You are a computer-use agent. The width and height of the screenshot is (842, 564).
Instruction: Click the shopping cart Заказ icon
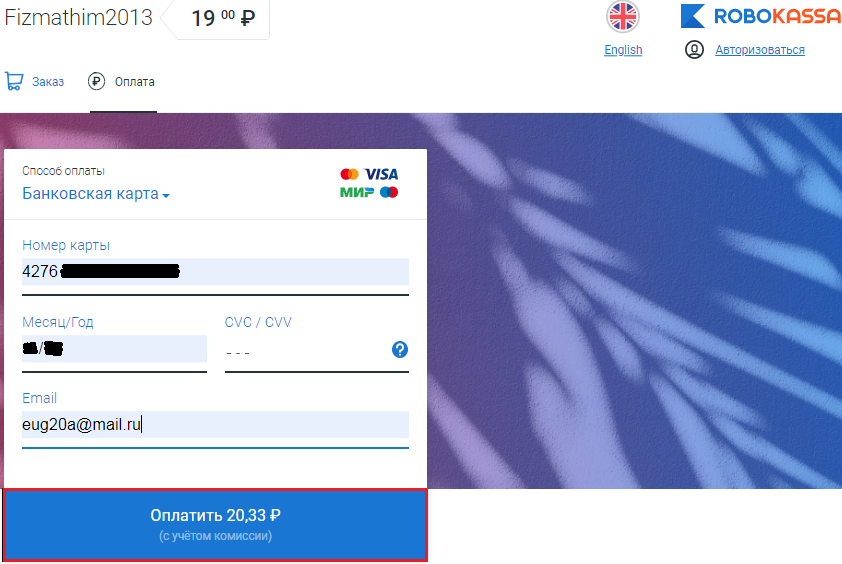tap(14, 81)
